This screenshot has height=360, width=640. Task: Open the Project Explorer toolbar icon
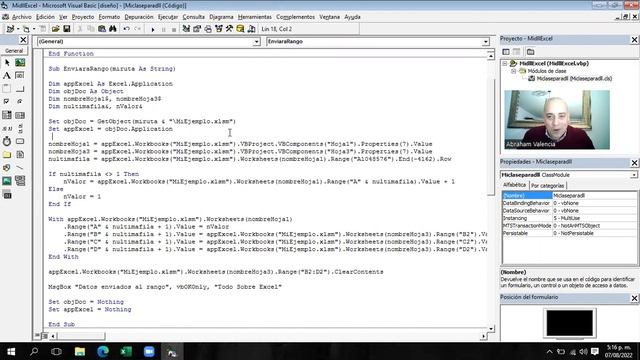[x=186, y=29]
